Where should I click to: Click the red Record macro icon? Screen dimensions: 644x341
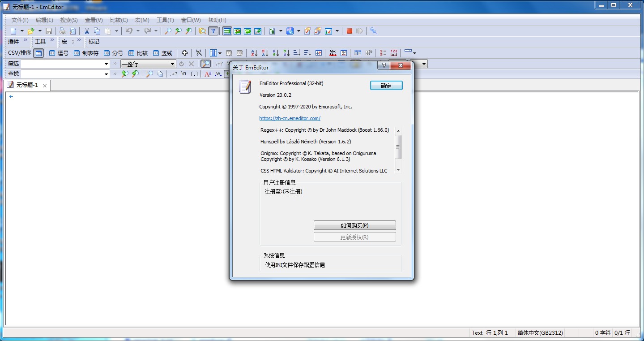350,31
